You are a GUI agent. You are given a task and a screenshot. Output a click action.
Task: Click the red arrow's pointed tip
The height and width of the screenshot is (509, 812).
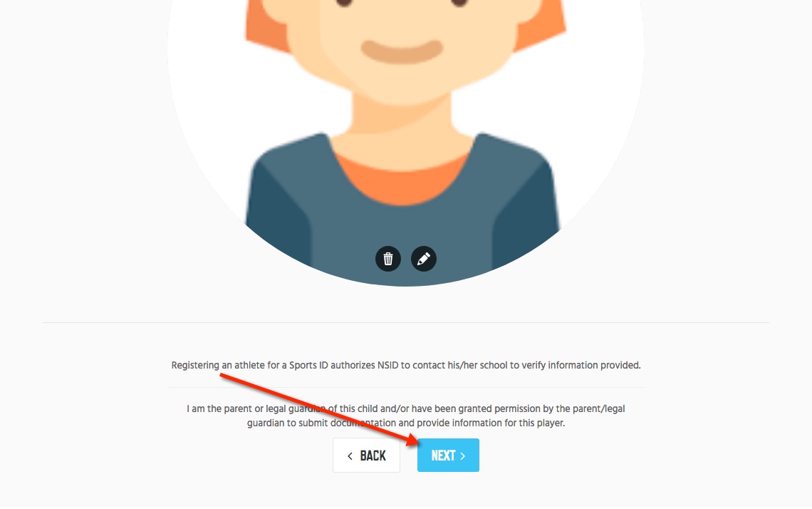[417, 441]
